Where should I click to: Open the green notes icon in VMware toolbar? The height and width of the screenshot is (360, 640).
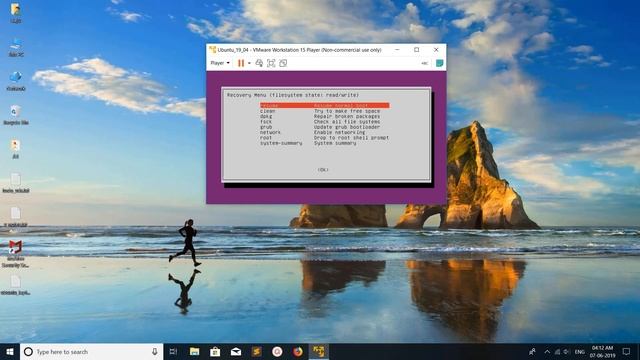pyautogui.click(x=440, y=63)
